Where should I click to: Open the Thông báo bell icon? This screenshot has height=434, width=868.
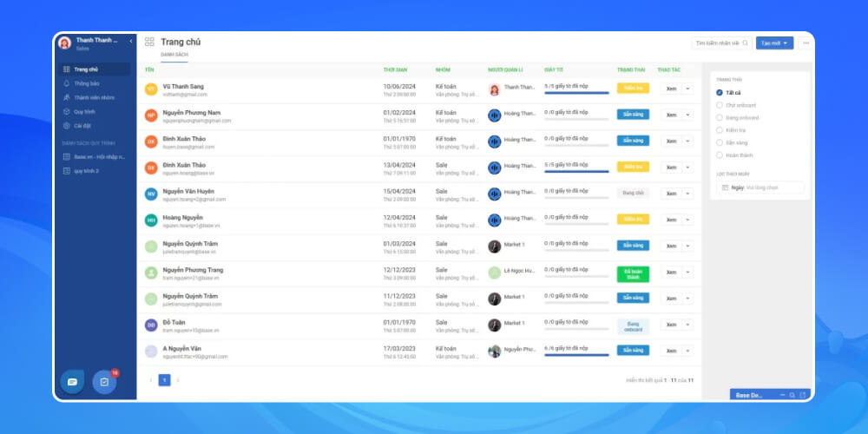(67, 83)
